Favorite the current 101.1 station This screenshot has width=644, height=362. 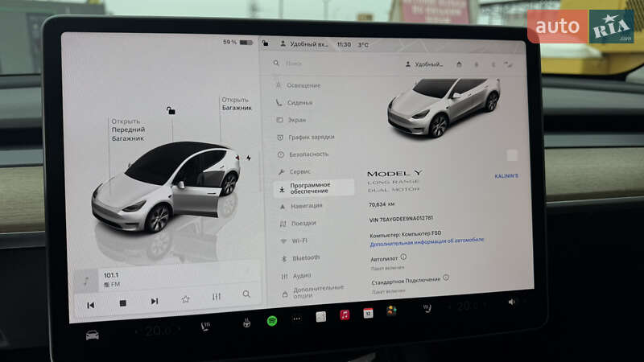(185, 298)
